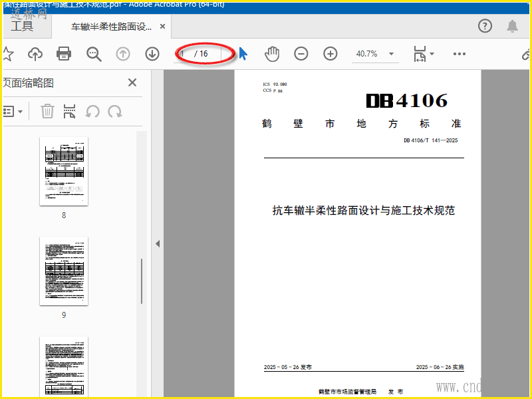The image size is (532, 399).
Task: Open the find text magnifier icon
Action: click(94, 54)
